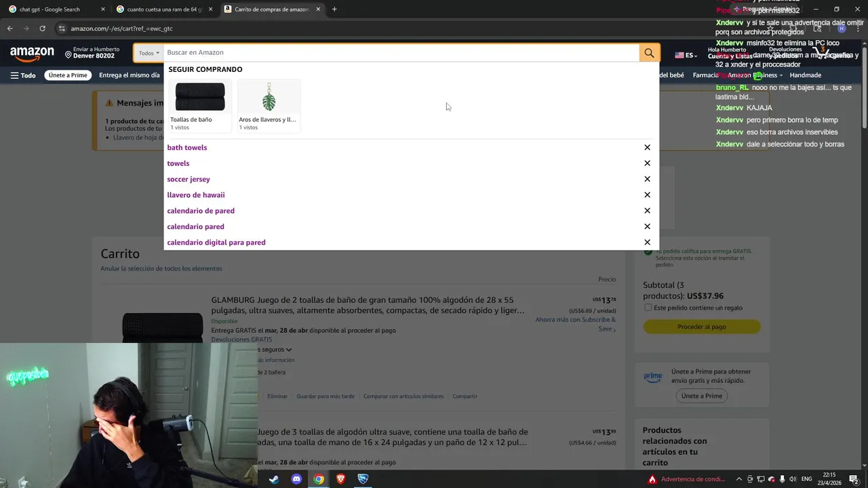Image resolution: width=868 pixels, height=488 pixels.
Task: Click the microphone tray icon
Action: click(783, 479)
